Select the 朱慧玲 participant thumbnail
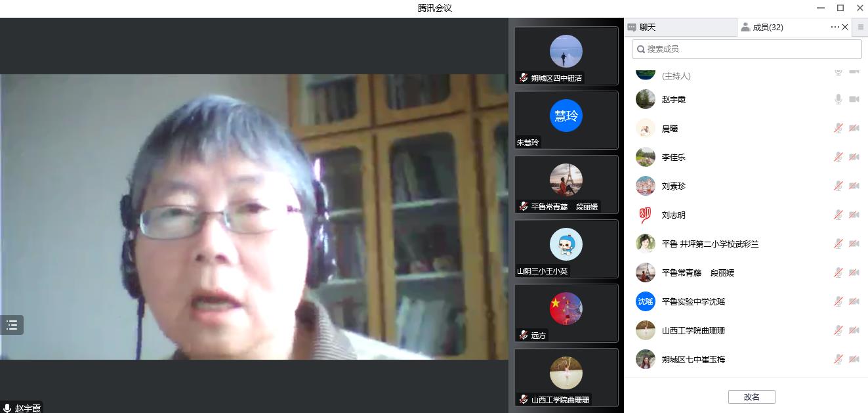Screen dimensions: 868x413 coord(566,120)
